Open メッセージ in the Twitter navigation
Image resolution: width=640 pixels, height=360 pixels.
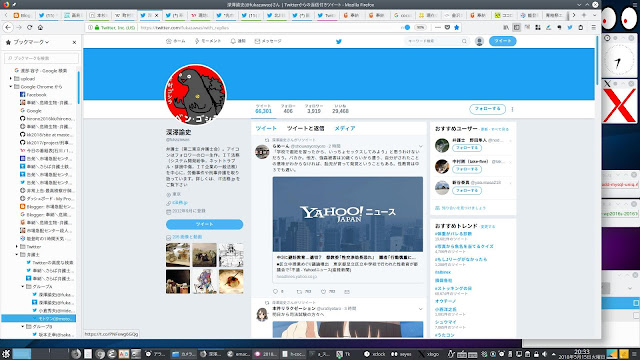(268, 41)
